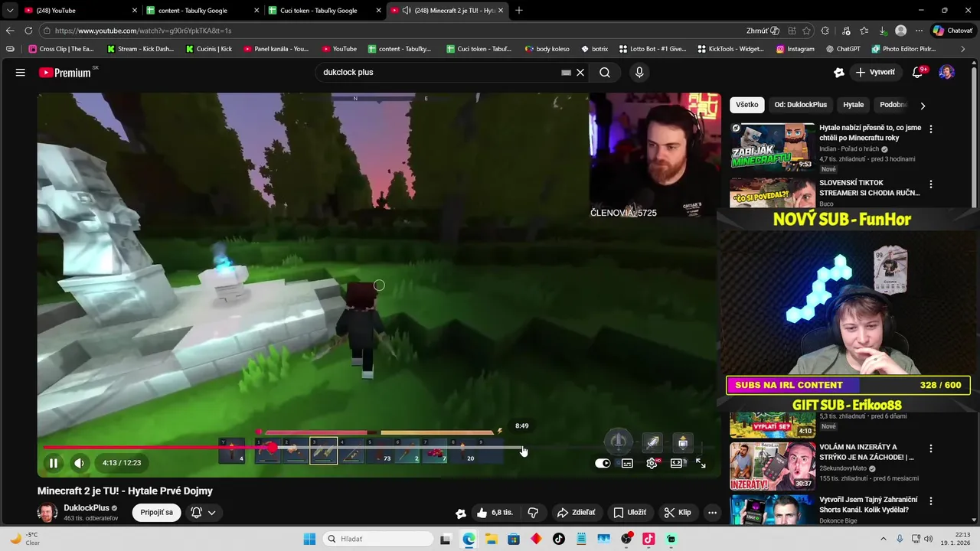Show more chips with right arrow
The image size is (980, 551).
click(923, 106)
